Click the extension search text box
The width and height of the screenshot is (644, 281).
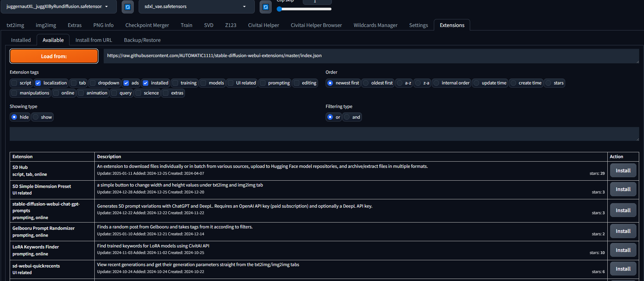[324, 134]
